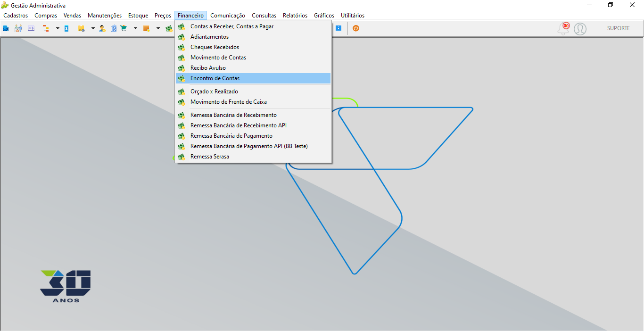Select the highlighted Encontro de Contas entry
Viewport: 644px width, 332px height.
pos(253,78)
